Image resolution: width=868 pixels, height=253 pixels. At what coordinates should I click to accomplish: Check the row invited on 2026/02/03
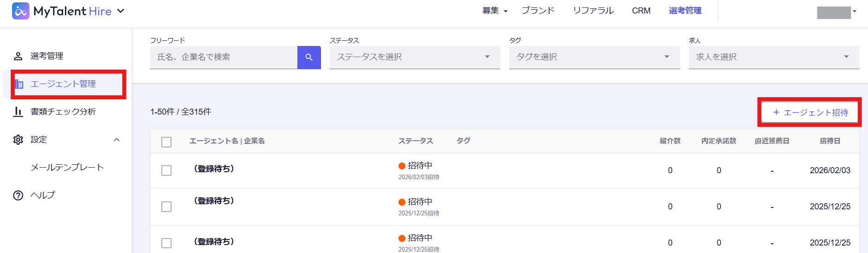[167, 170]
